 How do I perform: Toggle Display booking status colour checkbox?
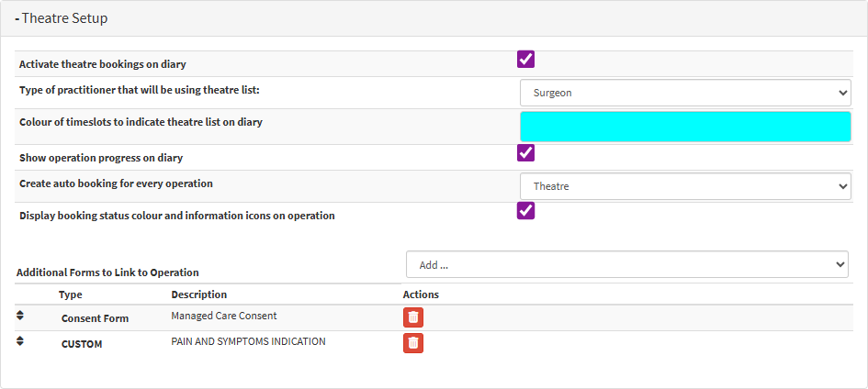(525, 211)
